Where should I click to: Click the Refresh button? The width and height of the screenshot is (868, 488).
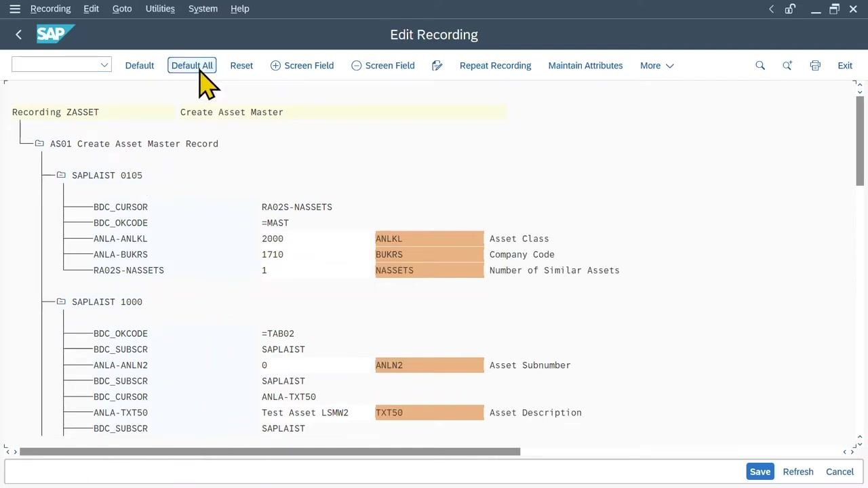pos(798,472)
